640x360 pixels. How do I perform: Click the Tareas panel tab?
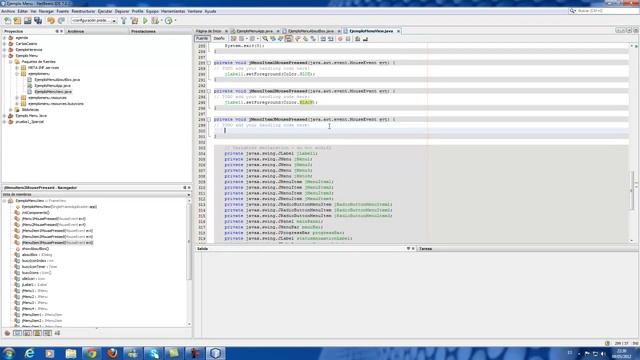coord(425,249)
